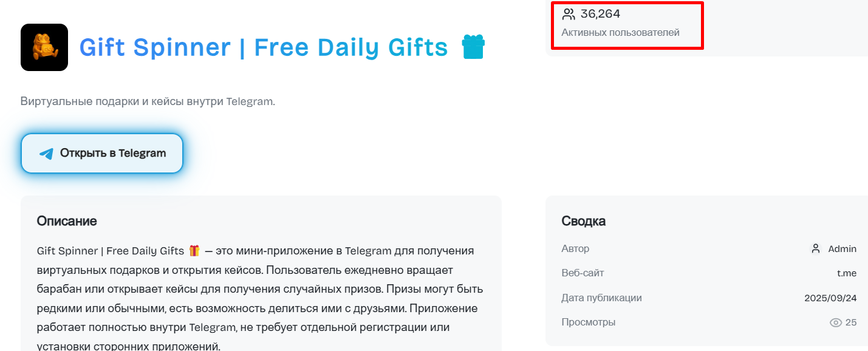
Task: Click the 36,264 active users count
Action: click(600, 14)
